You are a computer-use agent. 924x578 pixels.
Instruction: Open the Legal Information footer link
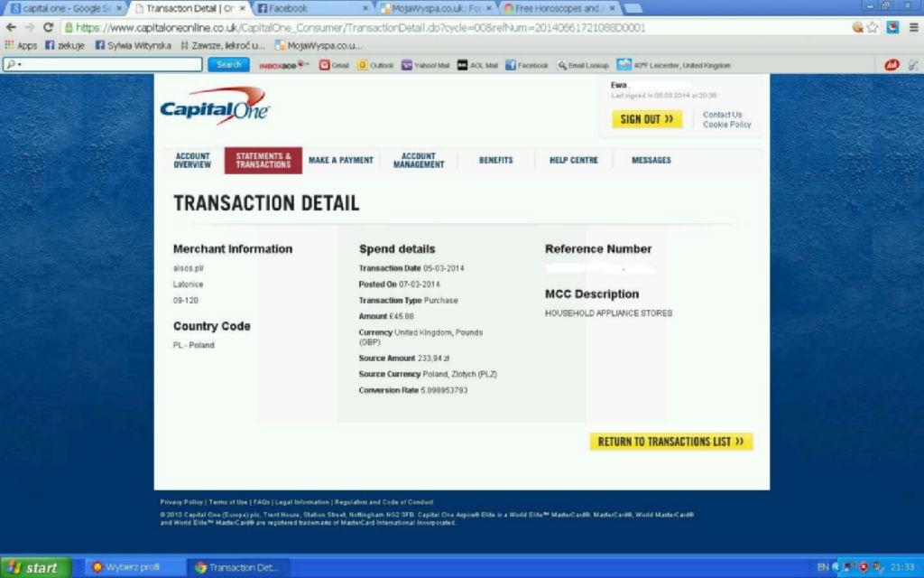(301, 502)
